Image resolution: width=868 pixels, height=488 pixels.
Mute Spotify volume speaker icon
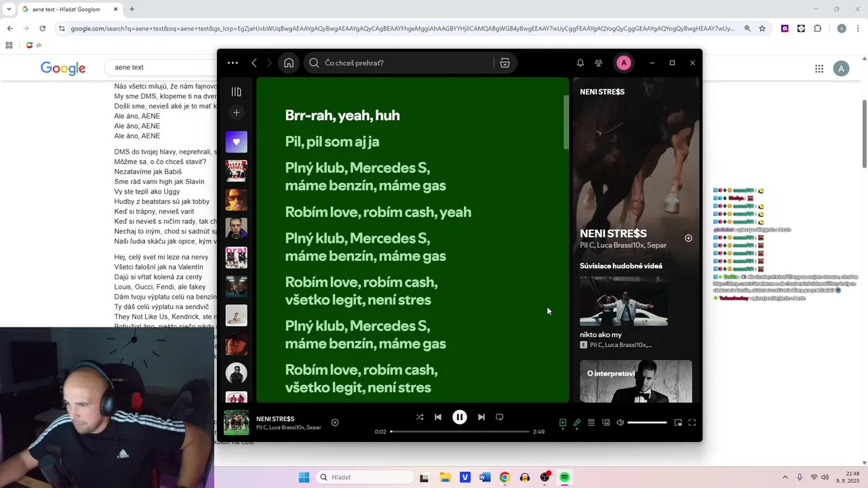(x=620, y=423)
